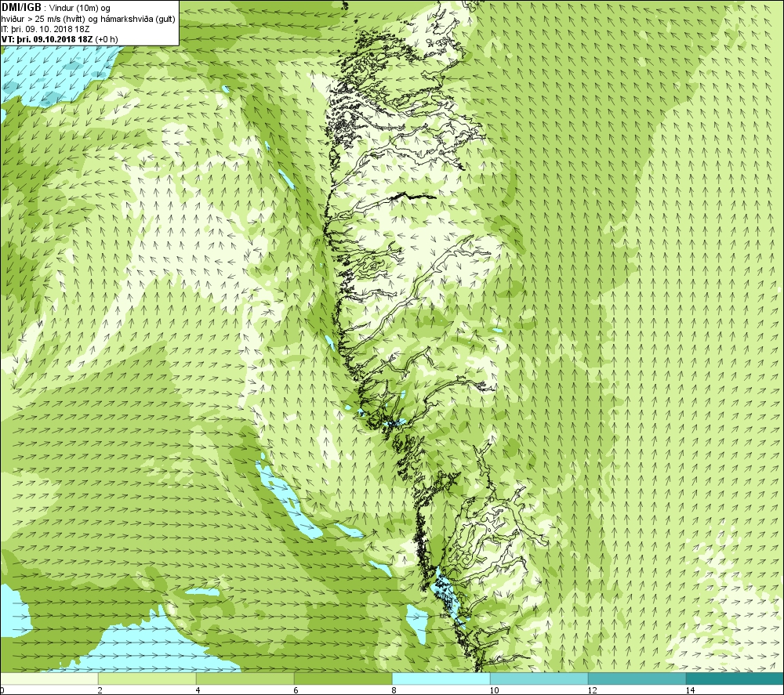Click the scale label '10'
This screenshot has height=695, width=784.
(x=494, y=690)
